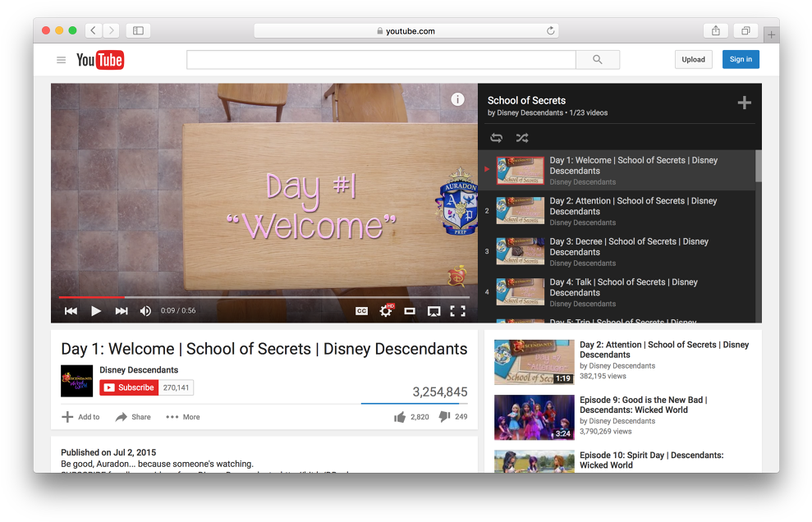
Task: Enter fullscreen mode in video player
Action: (x=457, y=311)
